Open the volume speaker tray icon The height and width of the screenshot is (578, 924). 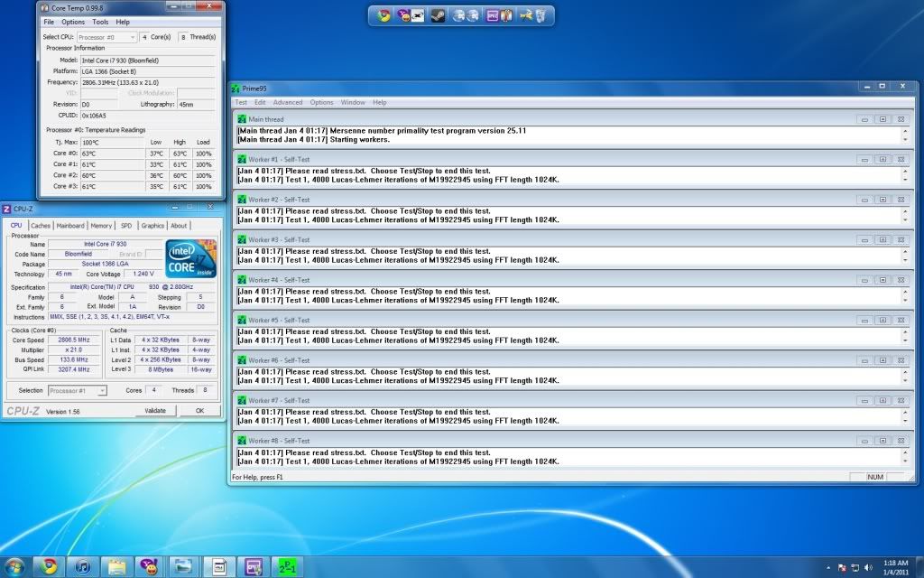point(869,568)
